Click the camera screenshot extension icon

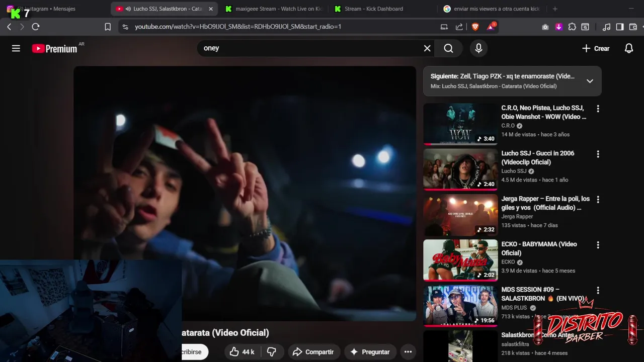coord(545,27)
